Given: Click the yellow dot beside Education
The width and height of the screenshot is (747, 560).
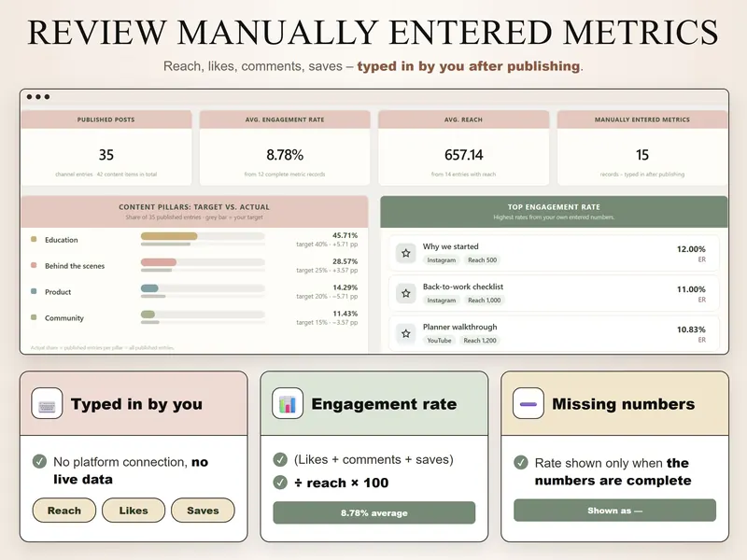Looking at the screenshot, I should pos(34,239).
